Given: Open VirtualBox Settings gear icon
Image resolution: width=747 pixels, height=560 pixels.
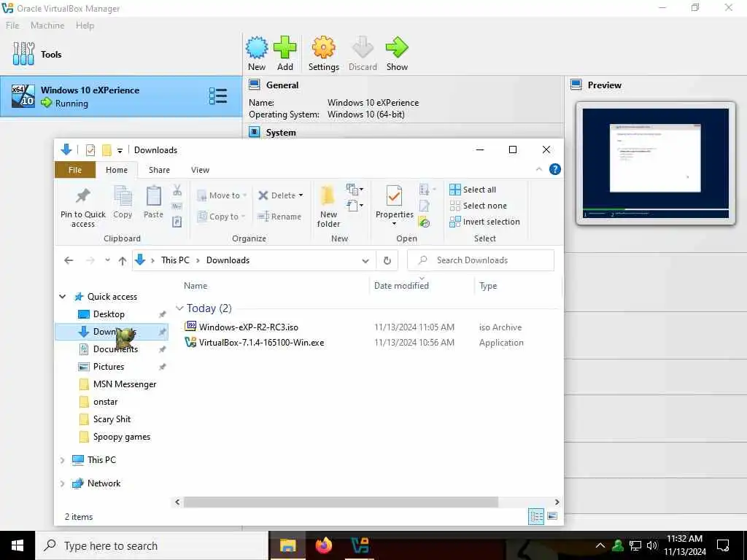Looking at the screenshot, I should (x=323, y=47).
